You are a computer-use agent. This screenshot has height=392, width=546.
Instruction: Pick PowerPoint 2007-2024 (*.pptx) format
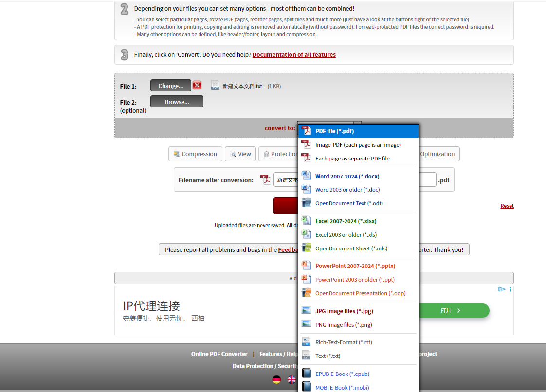tap(355, 266)
